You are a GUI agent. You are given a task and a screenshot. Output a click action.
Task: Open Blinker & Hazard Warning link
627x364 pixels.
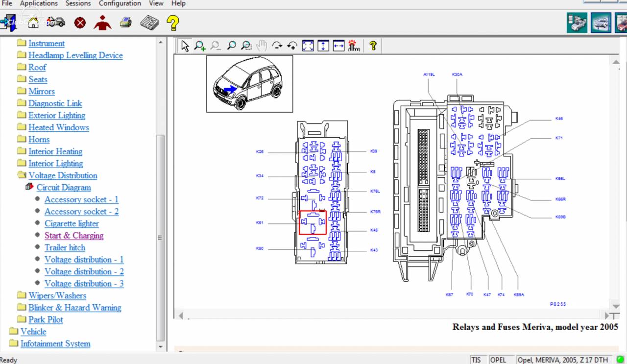coord(75,308)
